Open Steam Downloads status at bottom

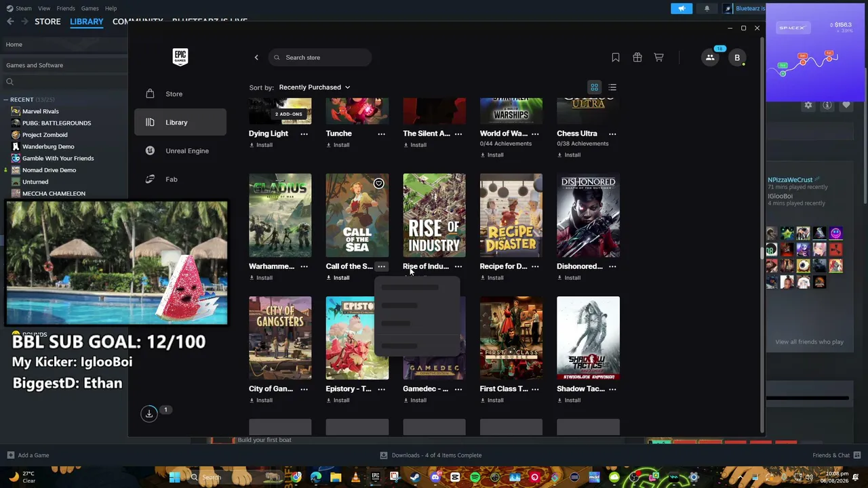431,455
